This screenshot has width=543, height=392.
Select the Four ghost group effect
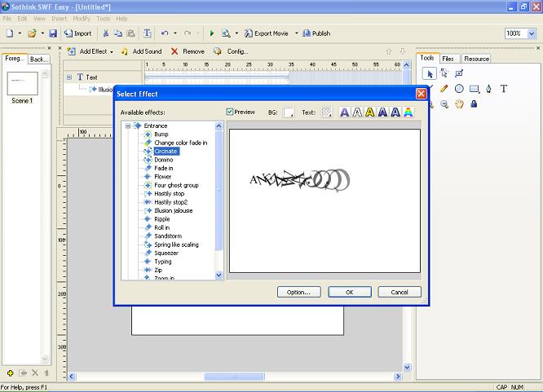pyautogui.click(x=176, y=185)
